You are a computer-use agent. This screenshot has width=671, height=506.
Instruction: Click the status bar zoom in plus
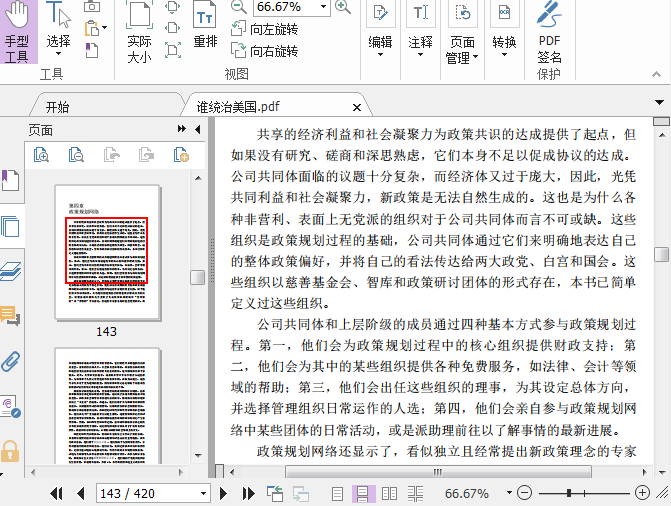click(x=642, y=493)
